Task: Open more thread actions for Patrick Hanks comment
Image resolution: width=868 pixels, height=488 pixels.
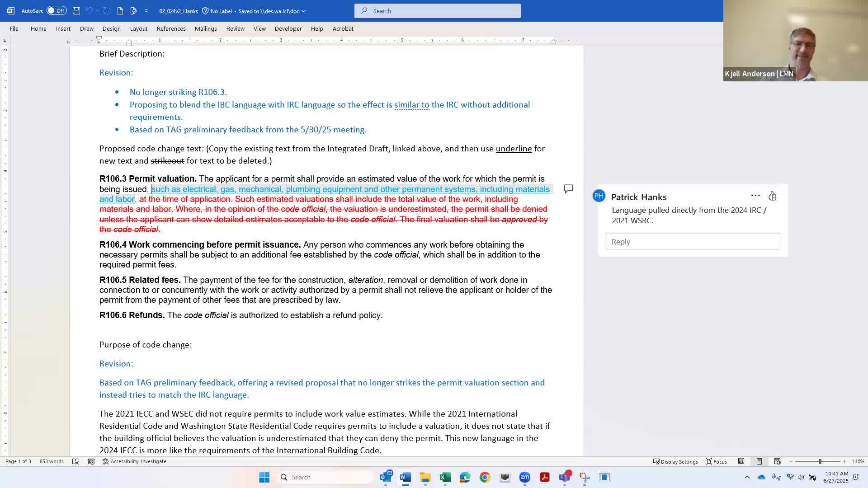Action: (755, 196)
